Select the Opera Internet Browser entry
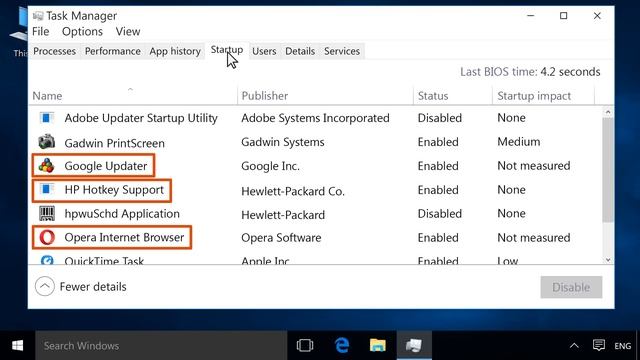 pos(124,238)
